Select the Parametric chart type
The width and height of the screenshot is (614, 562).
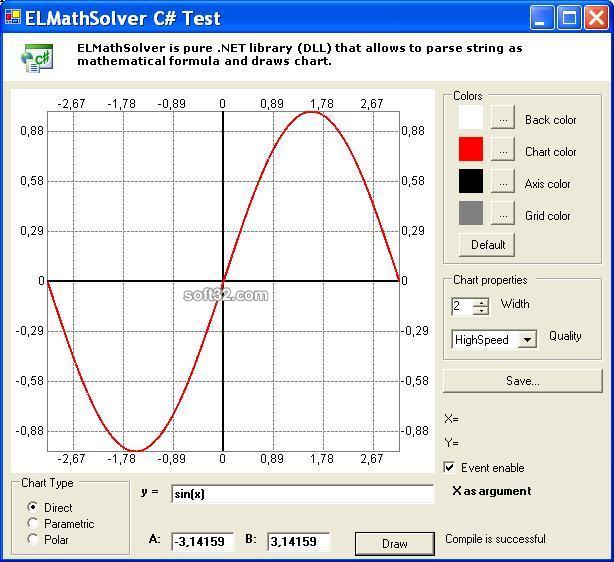(x=33, y=523)
